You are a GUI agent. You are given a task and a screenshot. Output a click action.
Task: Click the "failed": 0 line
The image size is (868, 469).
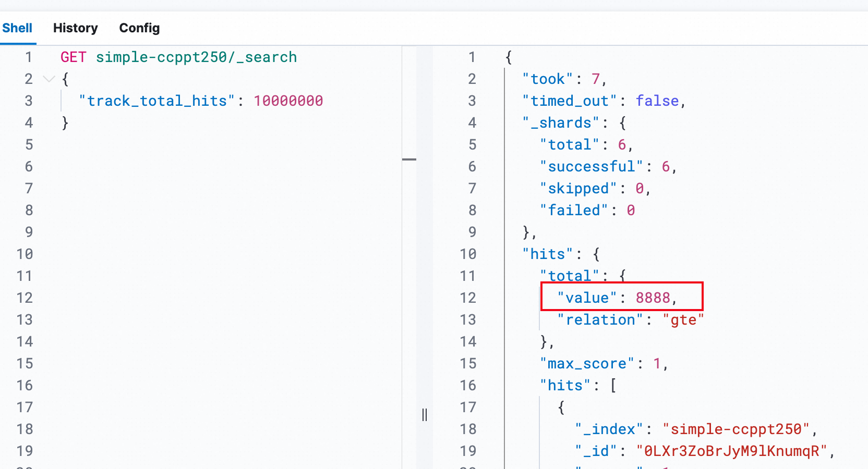tap(587, 211)
